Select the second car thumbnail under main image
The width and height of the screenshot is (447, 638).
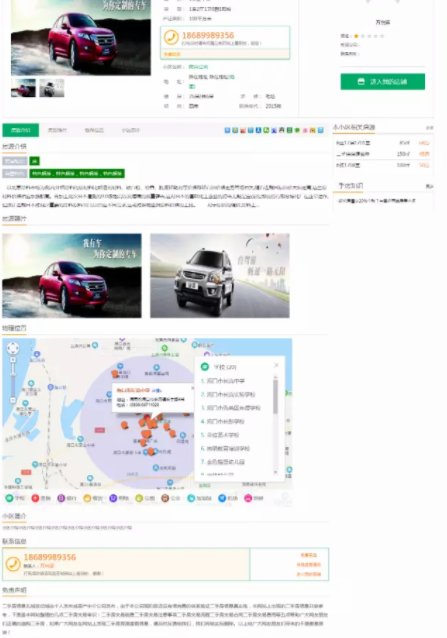52,88
